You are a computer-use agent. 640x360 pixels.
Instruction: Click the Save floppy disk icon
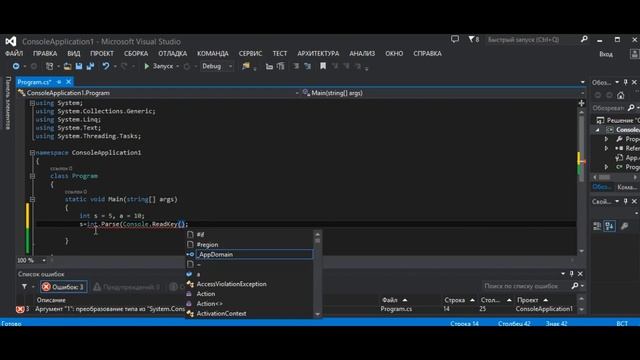pyautogui.click(x=79, y=66)
